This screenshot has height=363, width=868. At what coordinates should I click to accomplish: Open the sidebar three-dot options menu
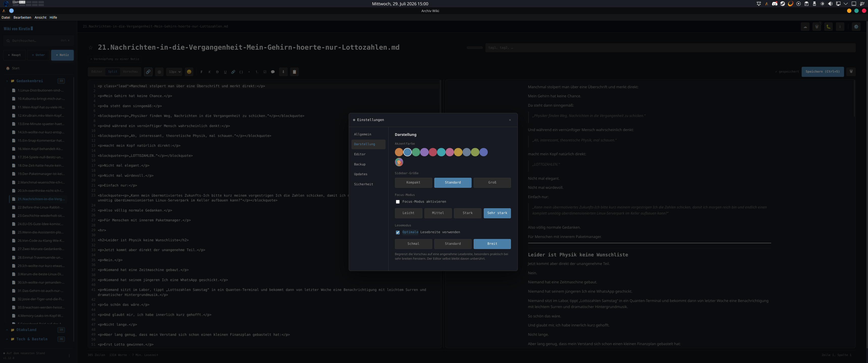click(69, 356)
